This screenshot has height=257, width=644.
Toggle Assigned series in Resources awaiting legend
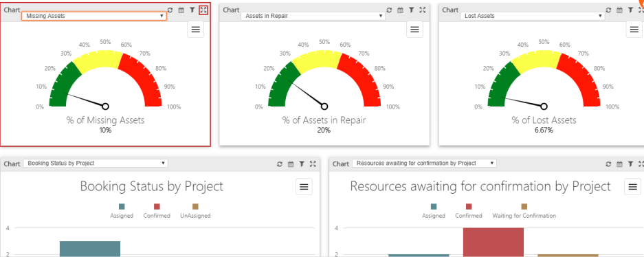tap(434, 211)
